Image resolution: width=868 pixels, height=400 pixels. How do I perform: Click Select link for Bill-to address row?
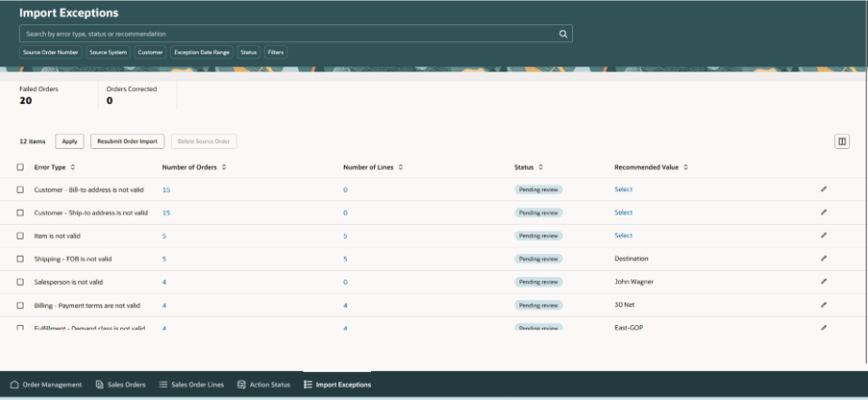623,189
